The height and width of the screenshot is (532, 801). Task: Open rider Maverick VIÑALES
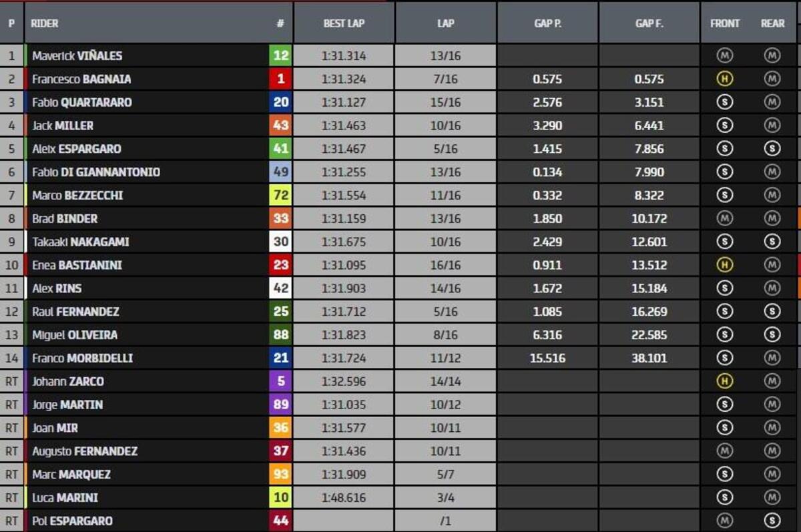(x=77, y=56)
